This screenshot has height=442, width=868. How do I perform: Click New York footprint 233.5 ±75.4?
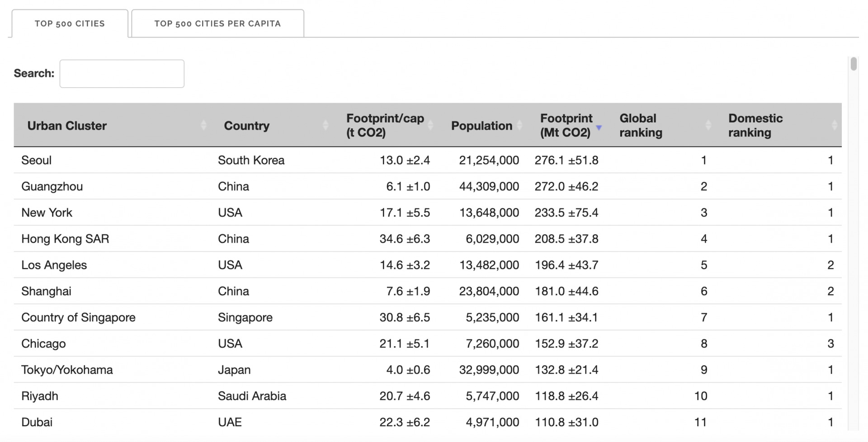coord(566,212)
